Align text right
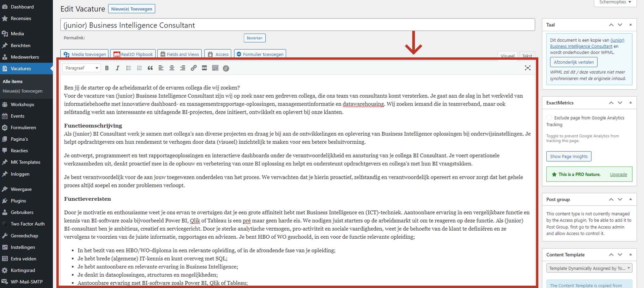Viewport: 644px width, 288px height. (x=183, y=68)
